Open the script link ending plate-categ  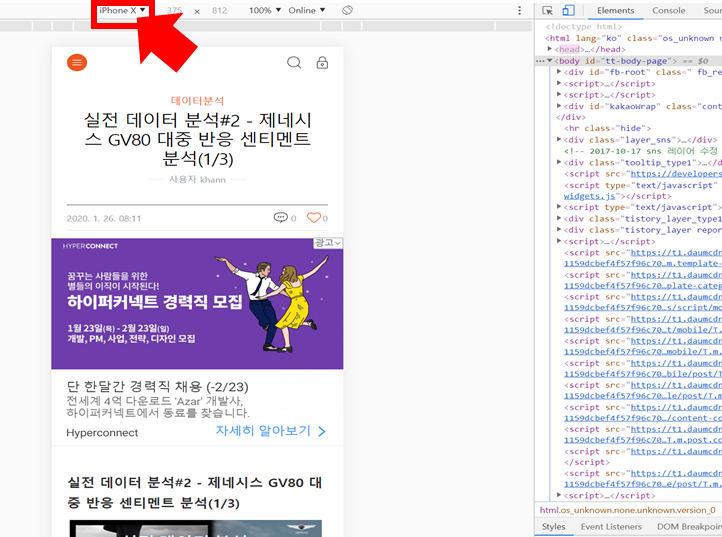click(x=643, y=286)
